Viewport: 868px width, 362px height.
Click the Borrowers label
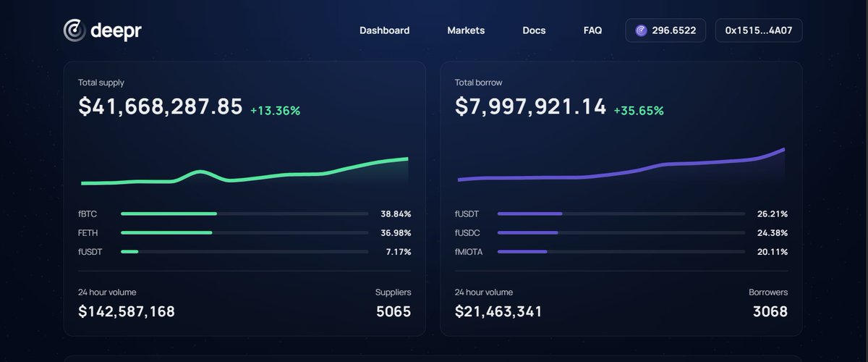tap(768, 292)
